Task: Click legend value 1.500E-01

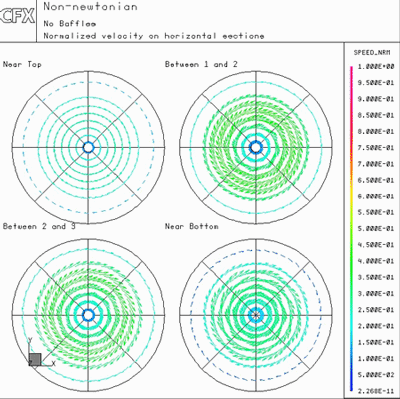Action: coord(376,342)
